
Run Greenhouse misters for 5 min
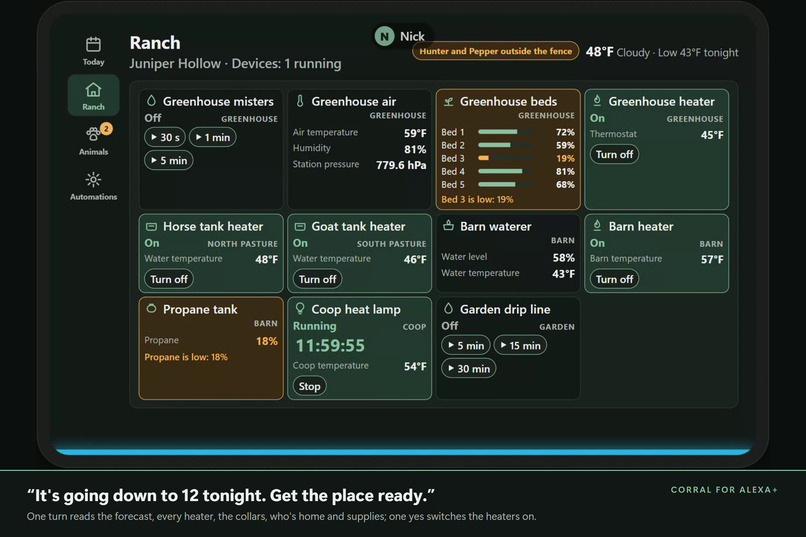[169, 160]
